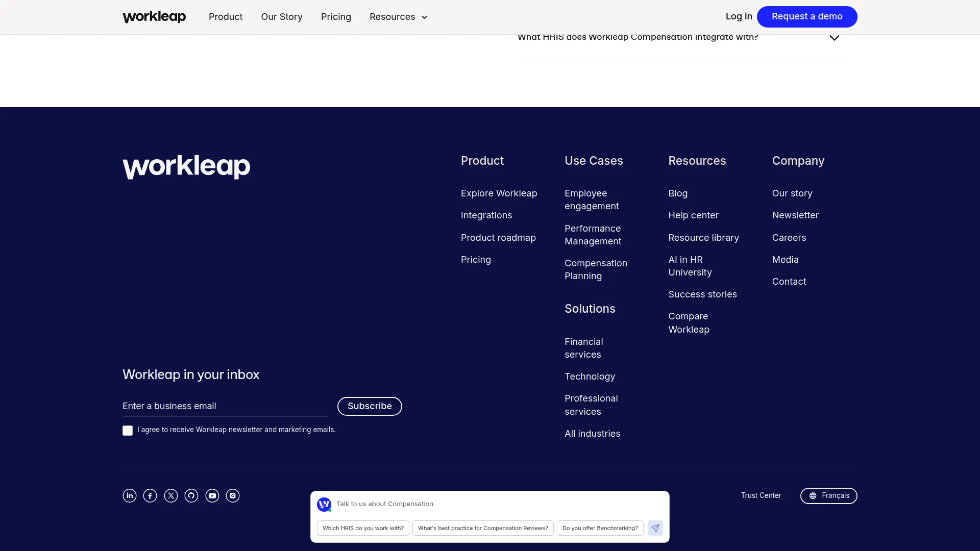This screenshot has width=980, height=551.
Task: Switch language with the Français button
Action: pyautogui.click(x=829, y=496)
